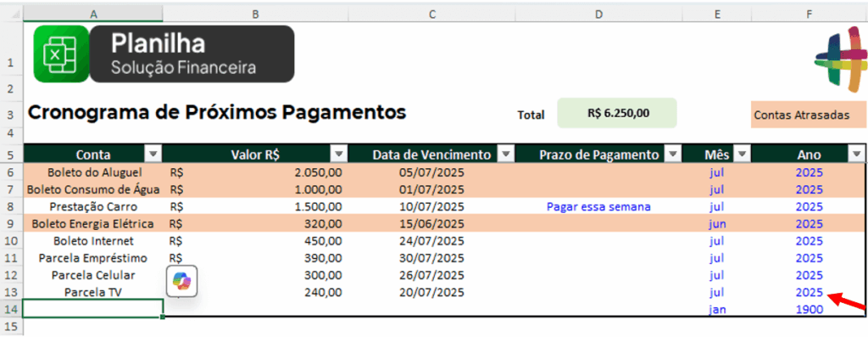Click the due date 30/07/2025

[431, 258]
